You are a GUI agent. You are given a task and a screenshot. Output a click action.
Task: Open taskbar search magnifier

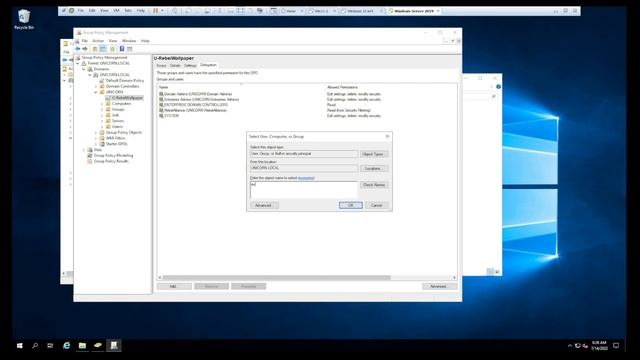click(35, 346)
